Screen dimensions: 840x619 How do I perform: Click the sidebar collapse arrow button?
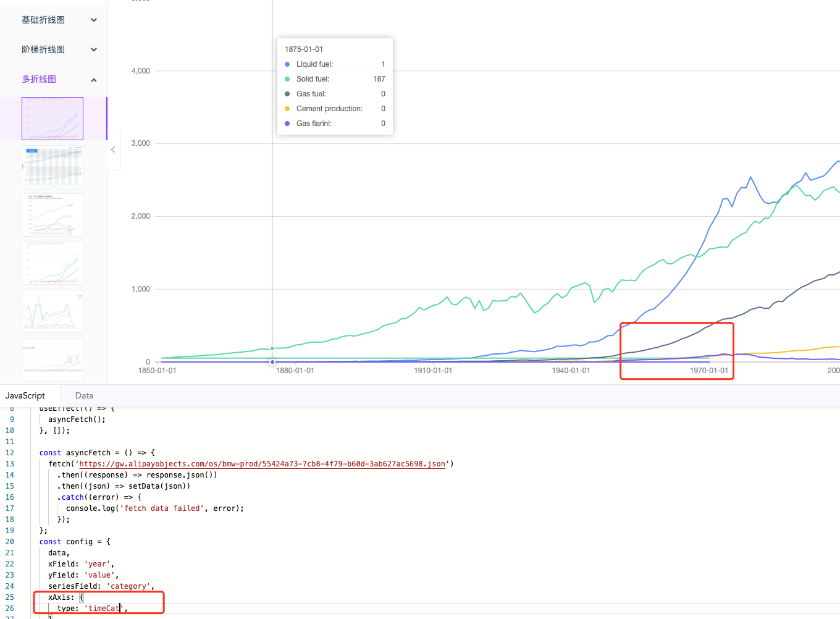pos(113,149)
